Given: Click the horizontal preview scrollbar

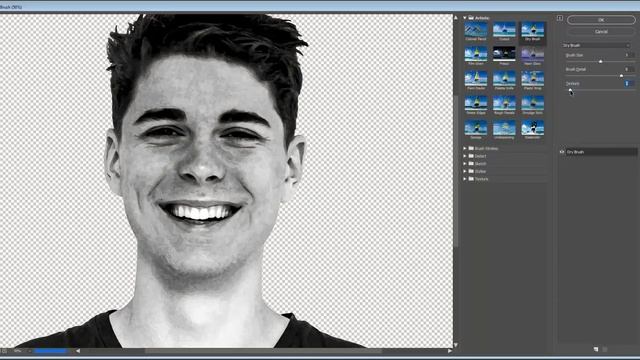Looking at the screenshot, I should pos(264,351).
